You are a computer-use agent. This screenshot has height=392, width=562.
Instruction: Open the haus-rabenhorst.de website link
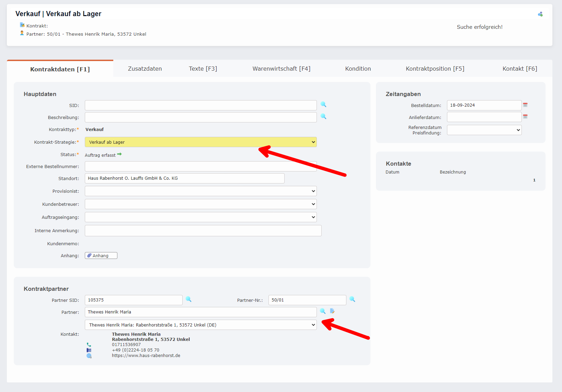(146, 356)
